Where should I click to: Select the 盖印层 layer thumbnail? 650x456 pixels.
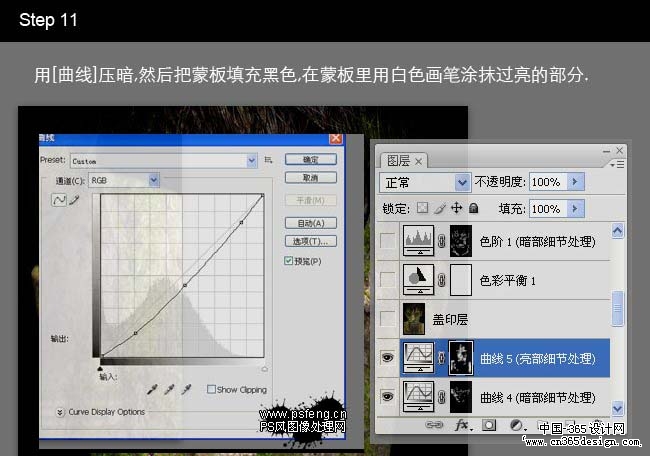click(414, 319)
